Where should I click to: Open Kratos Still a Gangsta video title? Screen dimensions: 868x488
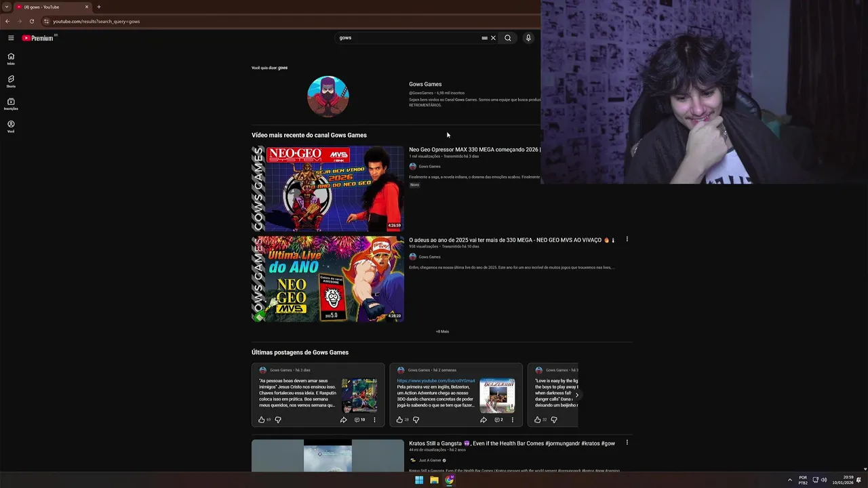[x=512, y=443]
